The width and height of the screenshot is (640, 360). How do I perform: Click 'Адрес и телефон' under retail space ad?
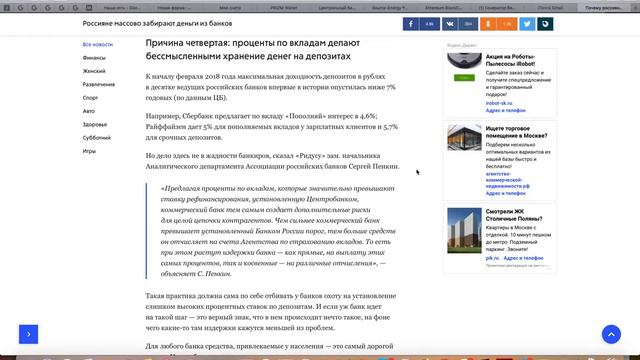coord(505,193)
